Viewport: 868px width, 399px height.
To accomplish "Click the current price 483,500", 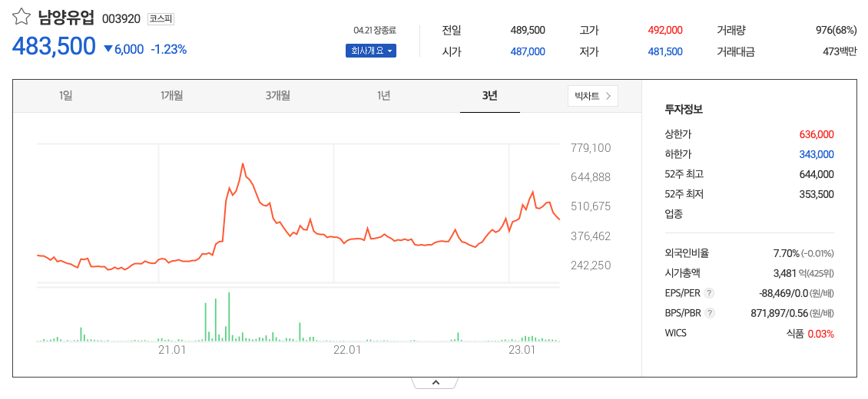I will pyautogui.click(x=54, y=47).
